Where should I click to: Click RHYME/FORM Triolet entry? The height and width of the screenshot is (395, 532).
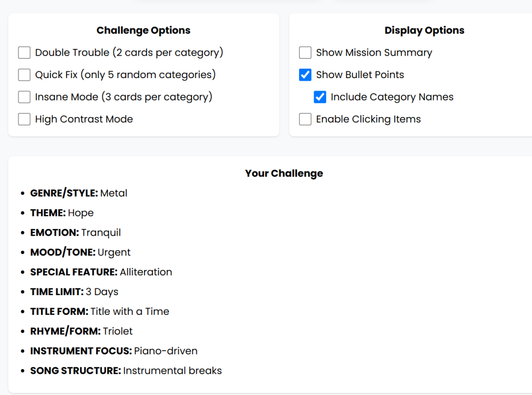pos(81,332)
